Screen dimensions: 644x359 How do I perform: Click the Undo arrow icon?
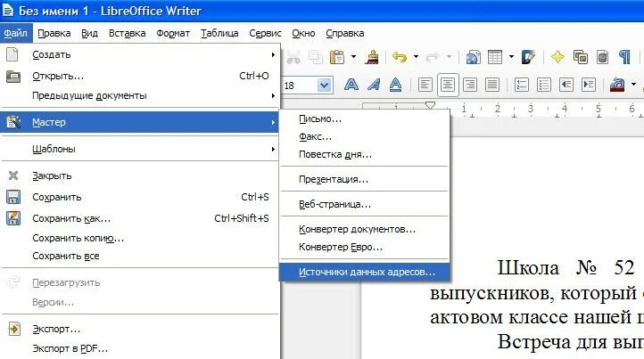click(x=400, y=57)
